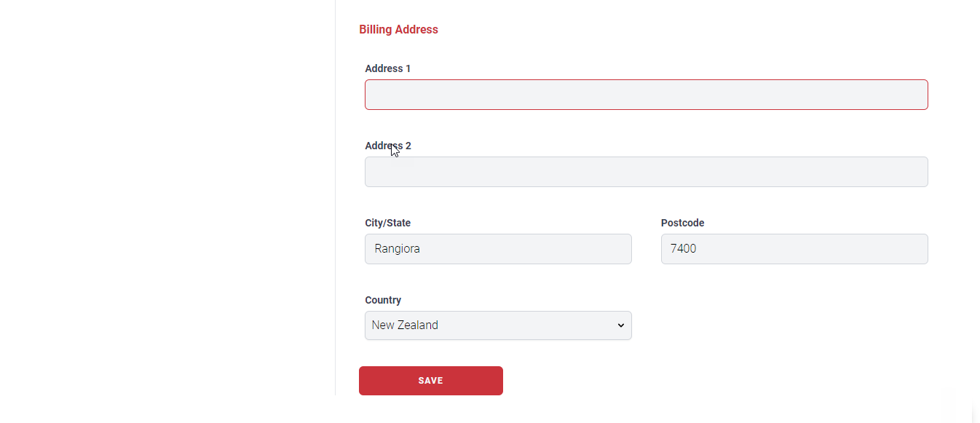Focus the Address 2 text box
This screenshot has height=423, width=980.
coord(646,172)
